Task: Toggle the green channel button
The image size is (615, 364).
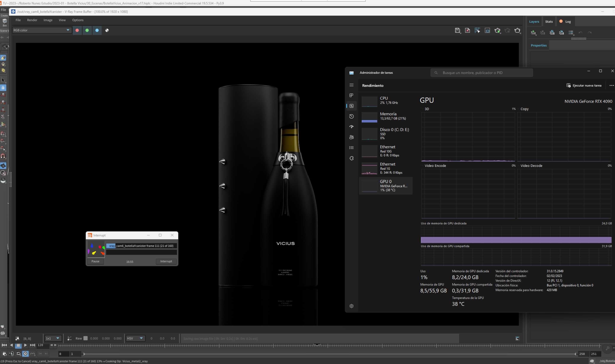Action: coord(87,30)
